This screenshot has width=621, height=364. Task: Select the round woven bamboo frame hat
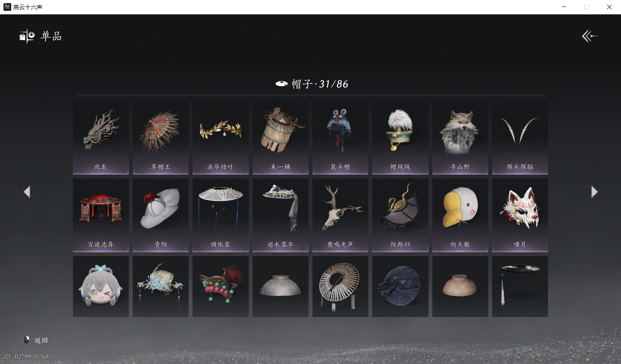(340, 286)
